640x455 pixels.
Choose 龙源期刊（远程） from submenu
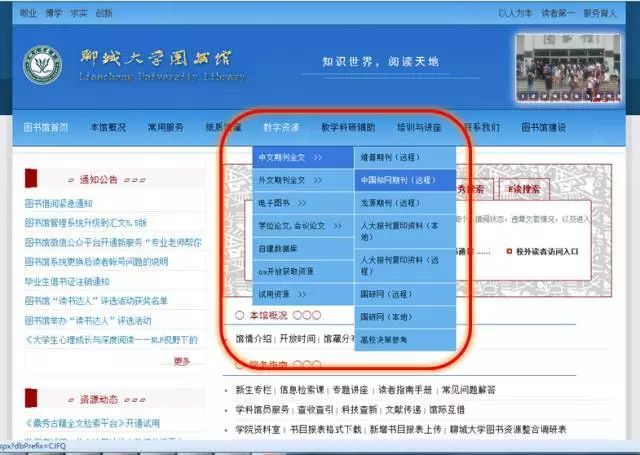point(405,203)
